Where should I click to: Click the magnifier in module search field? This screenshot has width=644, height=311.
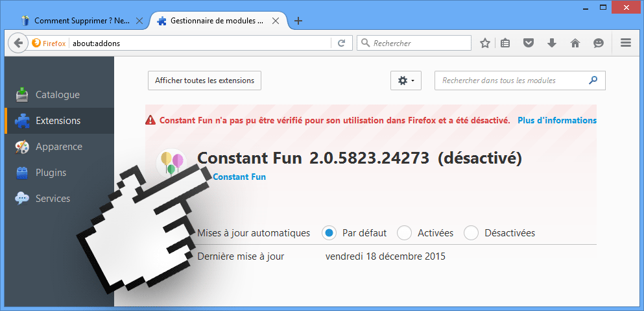point(593,81)
